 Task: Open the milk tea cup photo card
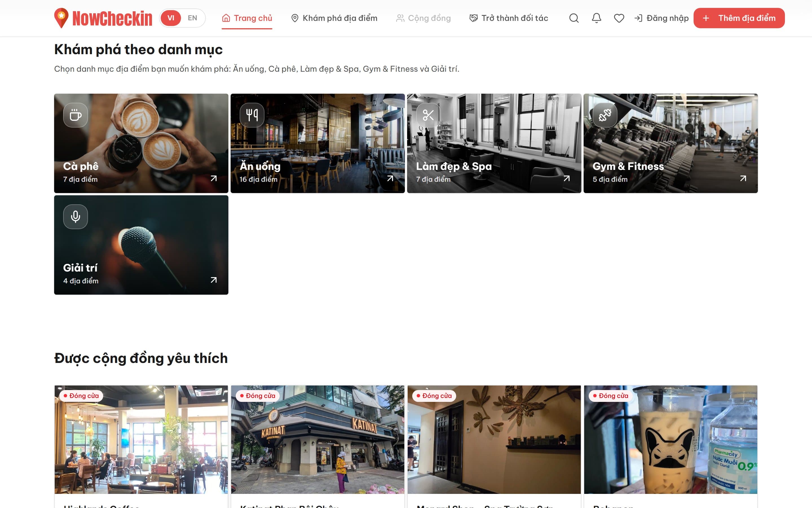[x=671, y=439]
